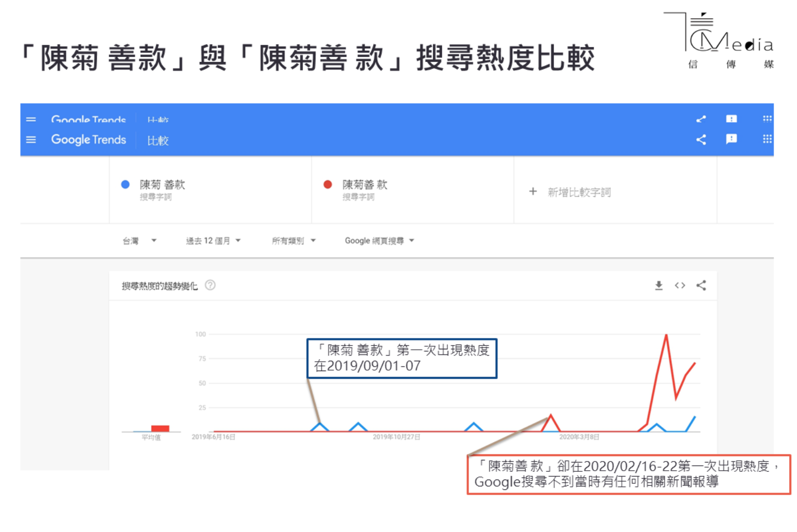Viewport: 797px width, 532px height.
Task: Download the trend chart data as CSV
Action: 658,285
